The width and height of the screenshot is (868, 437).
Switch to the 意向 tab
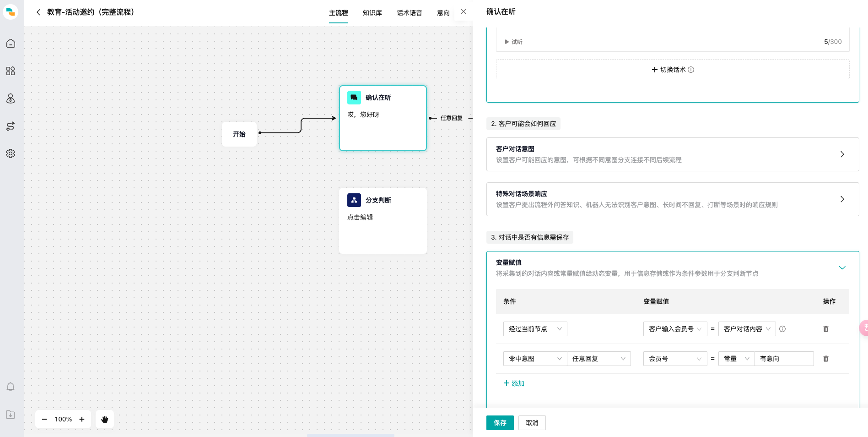[x=443, y=13]
